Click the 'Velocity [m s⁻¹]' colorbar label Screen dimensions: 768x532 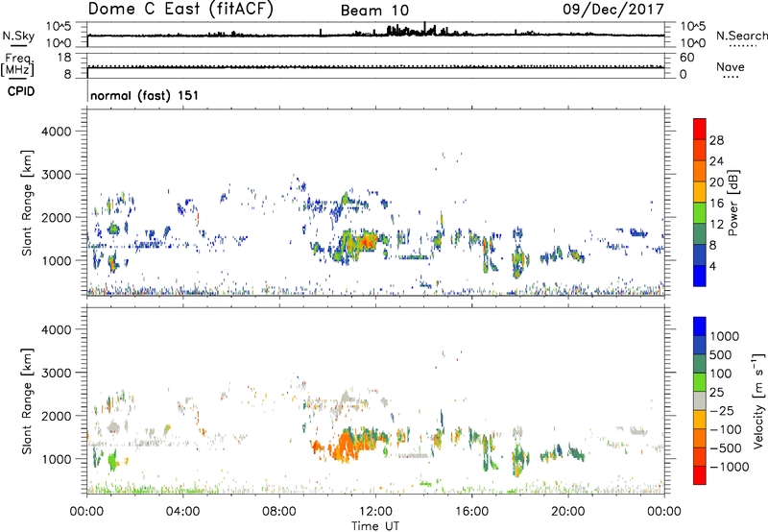758,400
